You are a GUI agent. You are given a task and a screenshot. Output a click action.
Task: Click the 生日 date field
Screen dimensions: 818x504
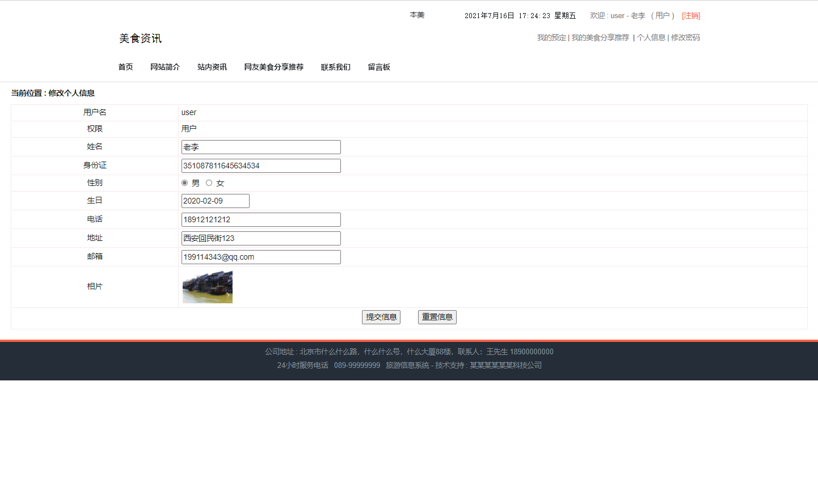[214, 201]
